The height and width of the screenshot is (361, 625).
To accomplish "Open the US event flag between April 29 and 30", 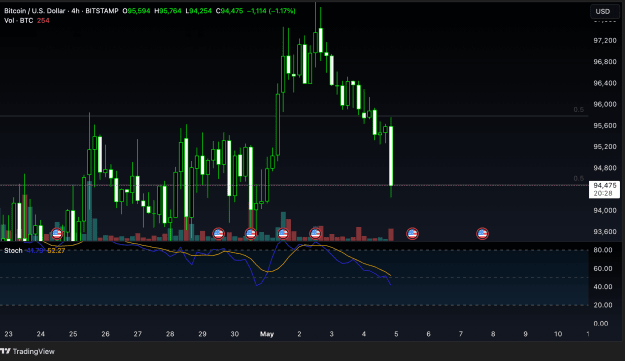I will [218, 233].
